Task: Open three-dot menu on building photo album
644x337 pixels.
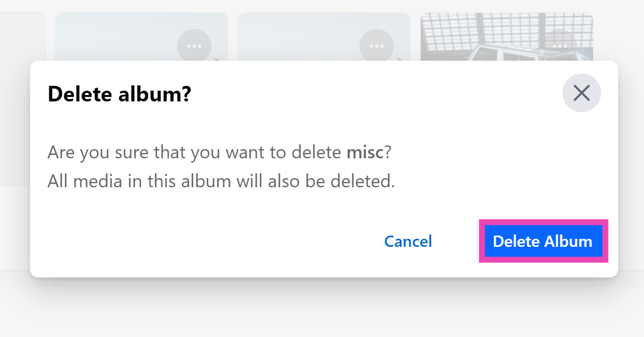Action: pos(560,46)
